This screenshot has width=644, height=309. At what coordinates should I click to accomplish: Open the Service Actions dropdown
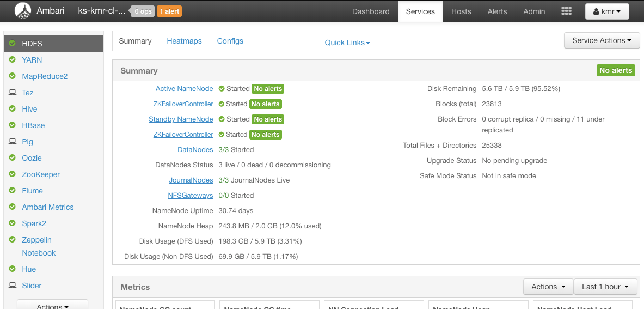pos(602,40)
